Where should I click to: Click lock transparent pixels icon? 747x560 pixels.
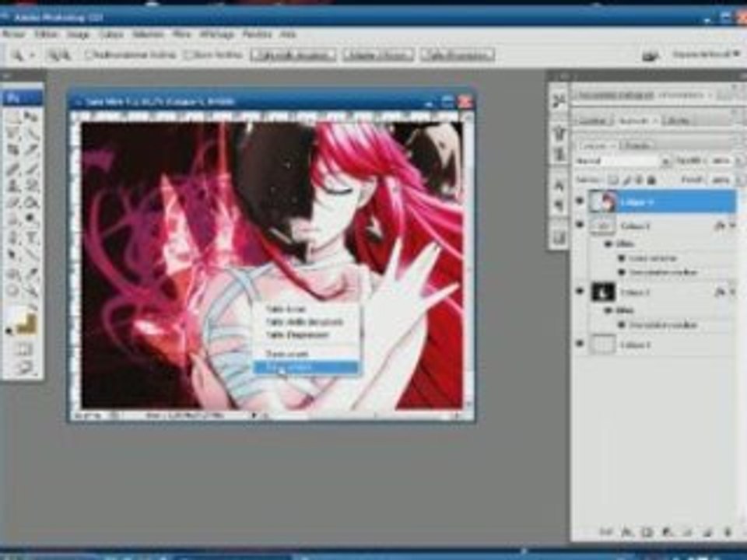point(614,180)
